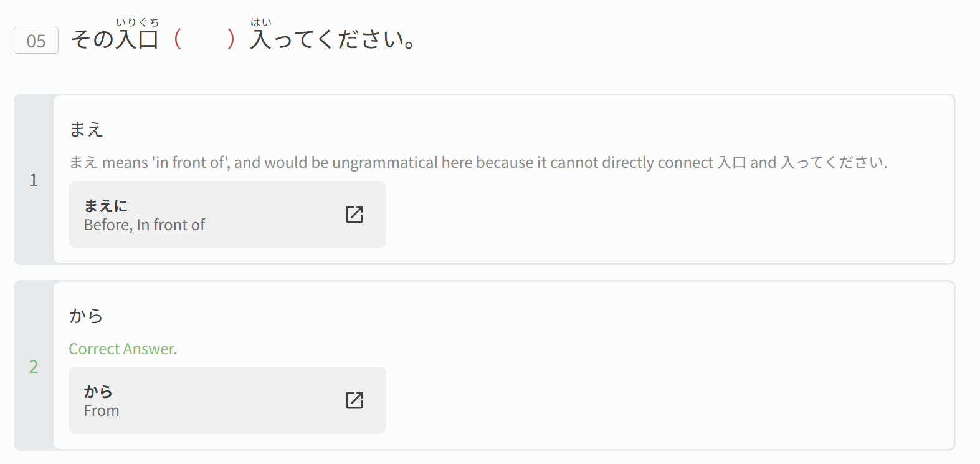Click the green Correct Answer text

click(123, 349)
